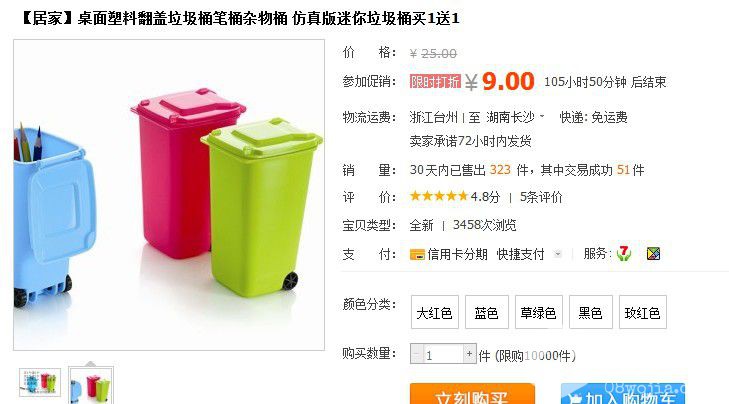Click the credit card installment icon
This screenshot has height=404, width=729.
417,254
